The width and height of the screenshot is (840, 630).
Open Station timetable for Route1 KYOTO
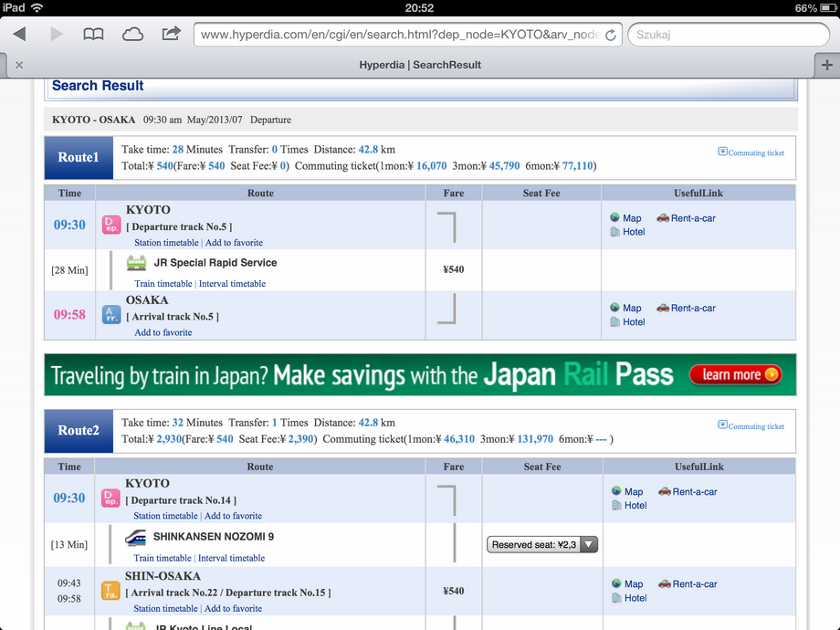click(x=166, y=242)
